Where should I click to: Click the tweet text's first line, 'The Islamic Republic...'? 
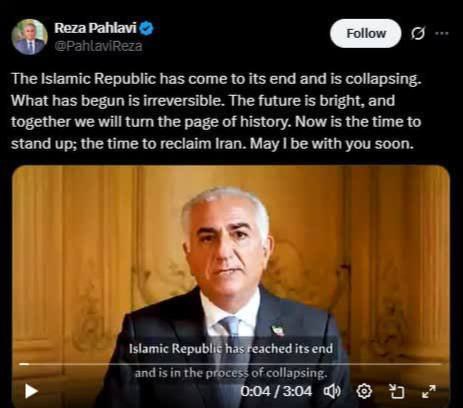click(x=216, y=79)
